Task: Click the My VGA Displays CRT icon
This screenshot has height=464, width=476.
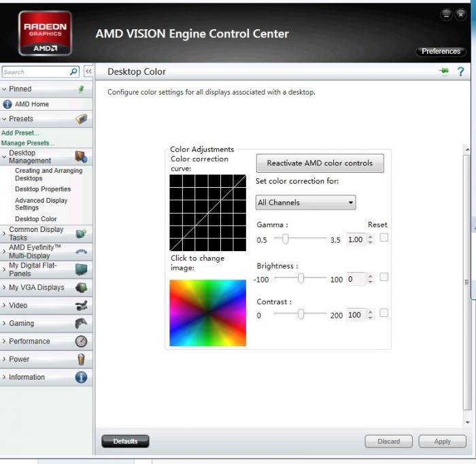Action: [x=81, y=287]
